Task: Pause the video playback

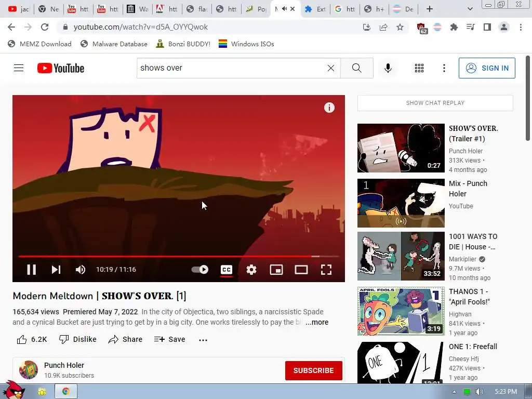Action: coord(32,270)
